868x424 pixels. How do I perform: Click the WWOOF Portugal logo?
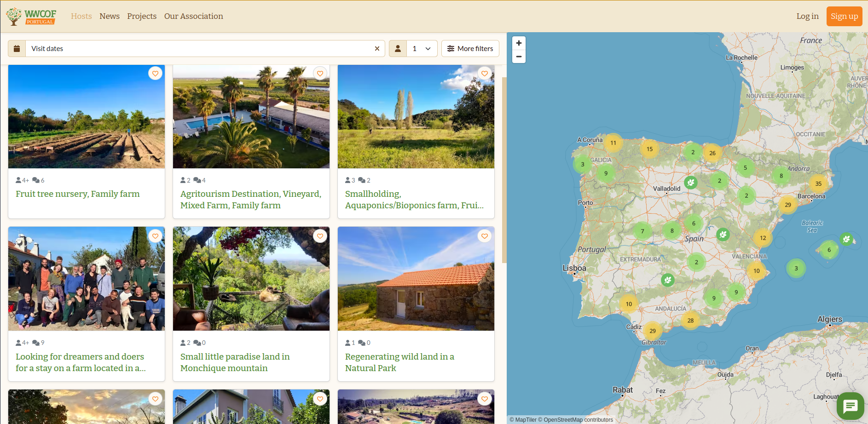point(31,16)
